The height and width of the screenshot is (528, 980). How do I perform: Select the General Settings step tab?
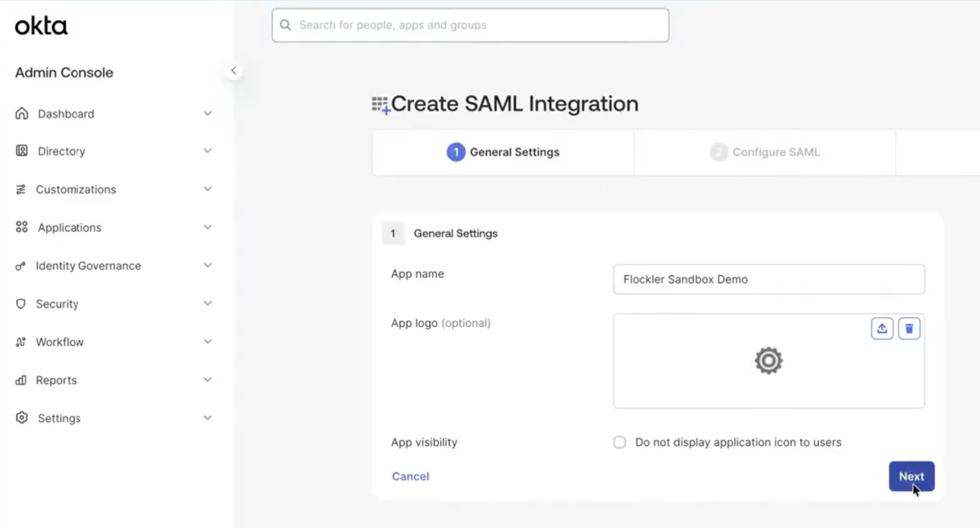503,152
